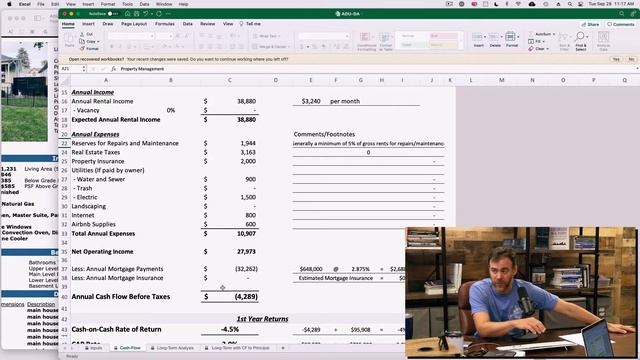Click the Insert cells icon
This screenshot has width=640, height=360.
[x=477, y=37]
